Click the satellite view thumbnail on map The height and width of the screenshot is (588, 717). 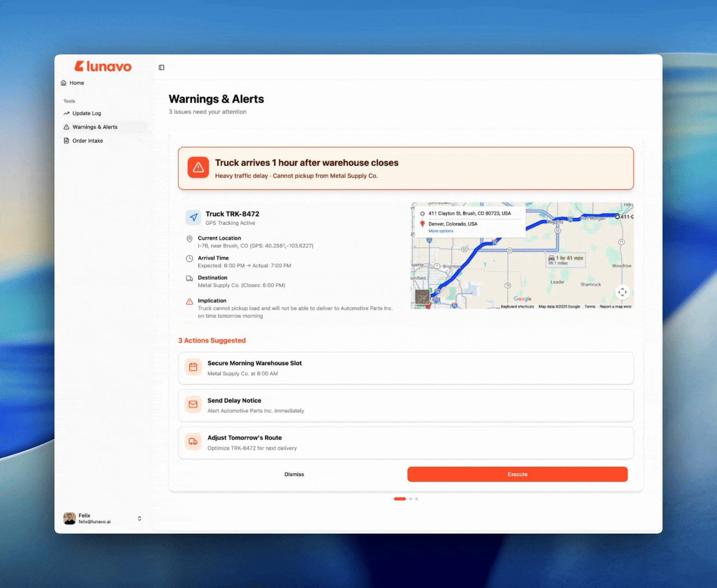coord(422,297)
